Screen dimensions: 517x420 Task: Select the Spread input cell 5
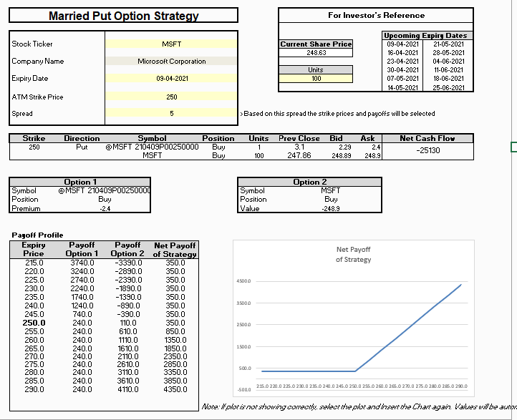(x=171, y=113)
